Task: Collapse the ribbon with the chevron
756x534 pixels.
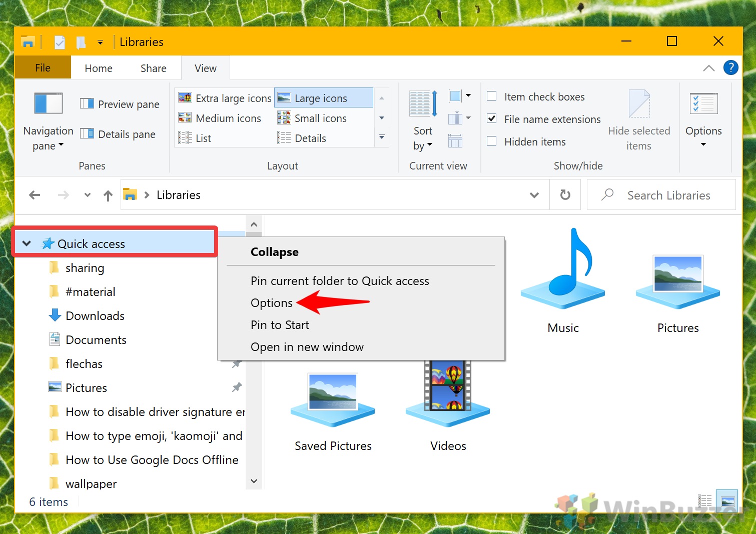Action: click(708, 68)
